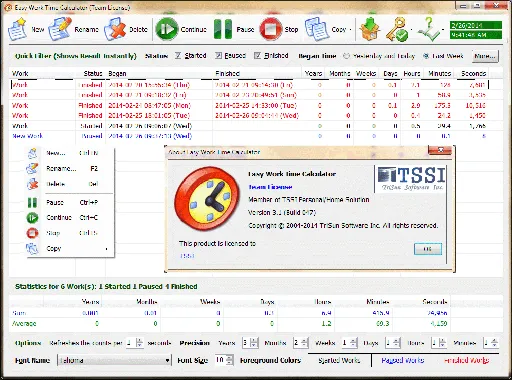Open Copy toolbar dropdown arrow
512x380 pixels.
[x=350, y=30]
